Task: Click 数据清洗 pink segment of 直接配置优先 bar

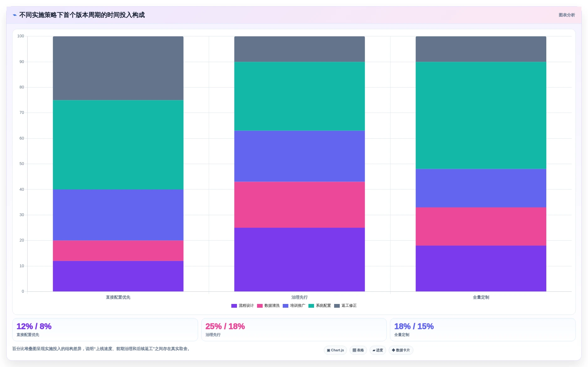Action: tap(118, 251)
